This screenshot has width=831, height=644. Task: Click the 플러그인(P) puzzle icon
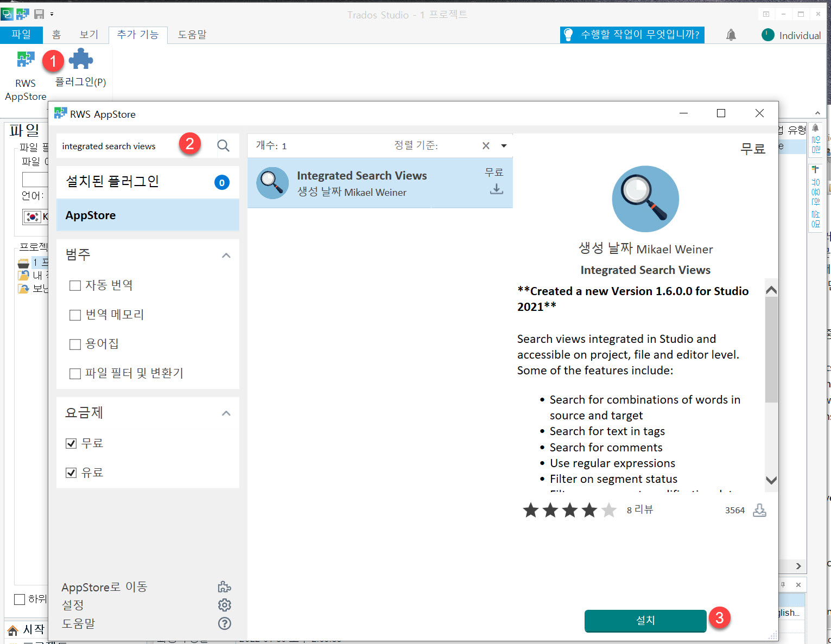80,58
